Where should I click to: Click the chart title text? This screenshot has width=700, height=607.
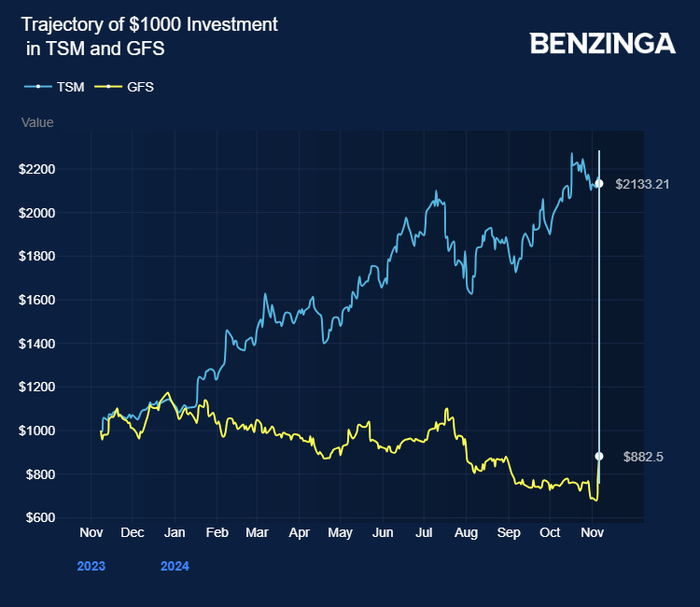point(150,36)
